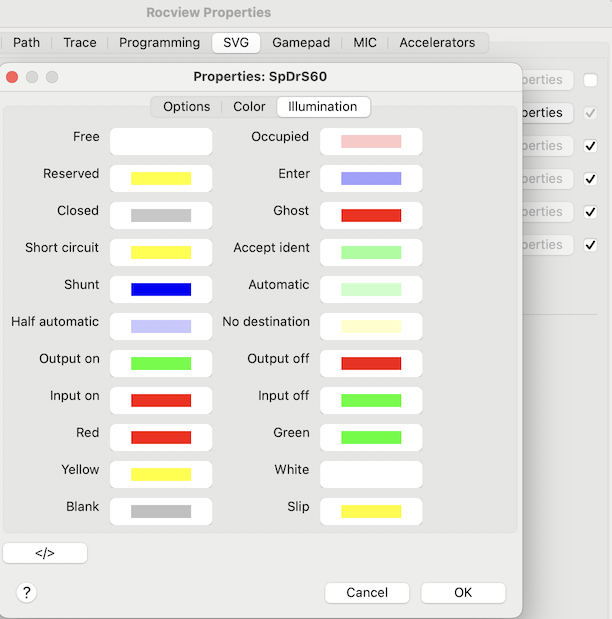This screenshot has width=612, height=619.
Task: Switch to the Options tab
Action: pos(186,107)
